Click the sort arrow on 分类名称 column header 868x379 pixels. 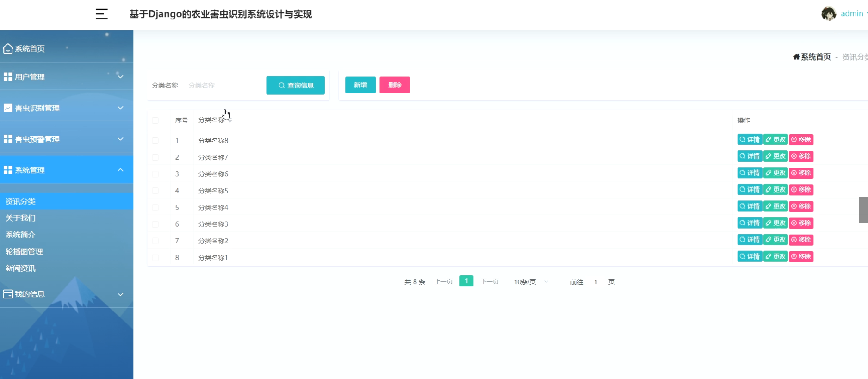[230, 120]
